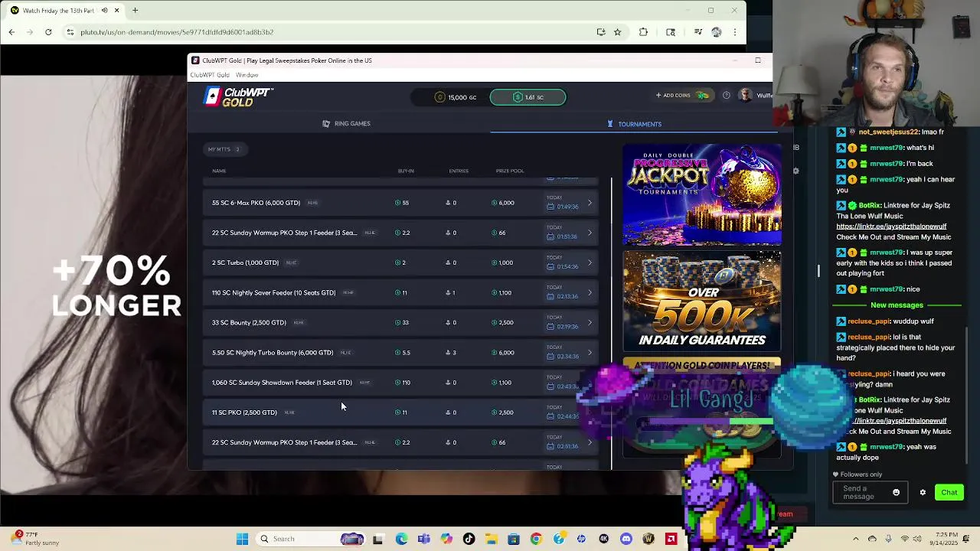This screenshot has height=551, width=980.
Task: Open Chrome media controls icon
Action: pos(698,32)
